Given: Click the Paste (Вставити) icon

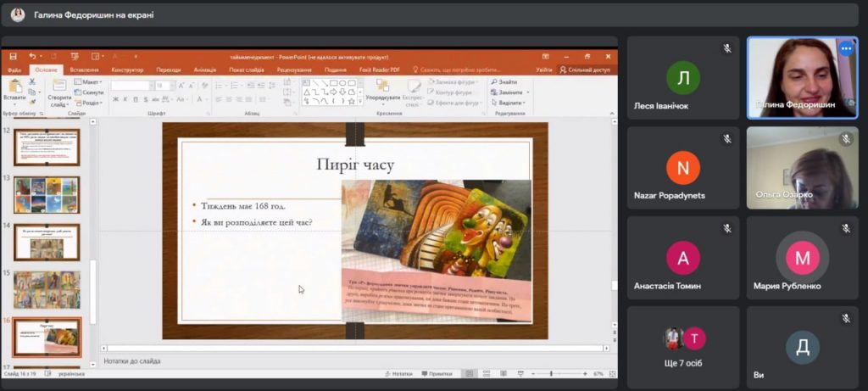Looking at the screenshot, I should pyautogui.click(x=14, y=88).
